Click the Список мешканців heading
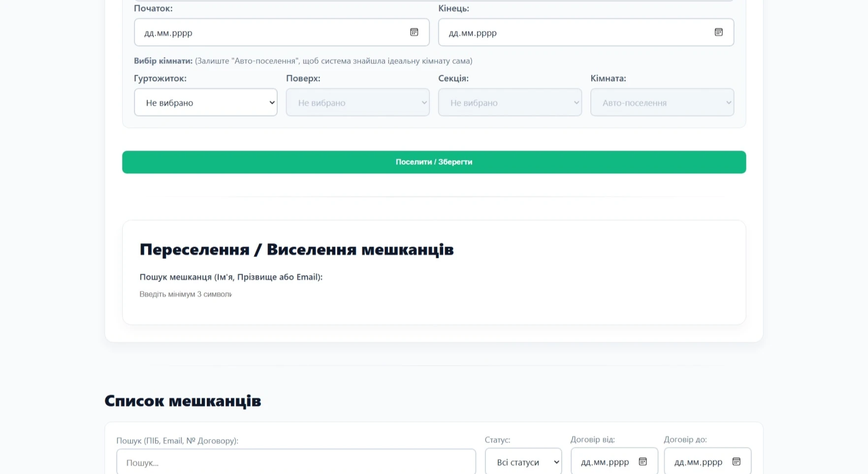This screenshot has width=868, height=474. coord(183,401)
